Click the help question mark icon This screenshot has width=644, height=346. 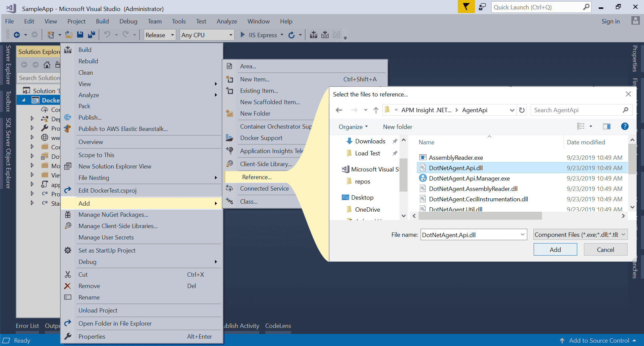click(x=625, y=126)
